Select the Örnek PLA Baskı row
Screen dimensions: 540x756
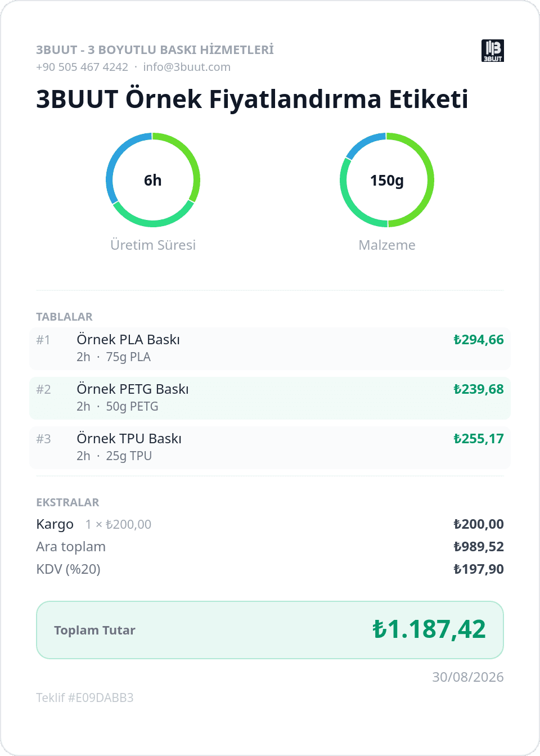(x=270, y=348)
